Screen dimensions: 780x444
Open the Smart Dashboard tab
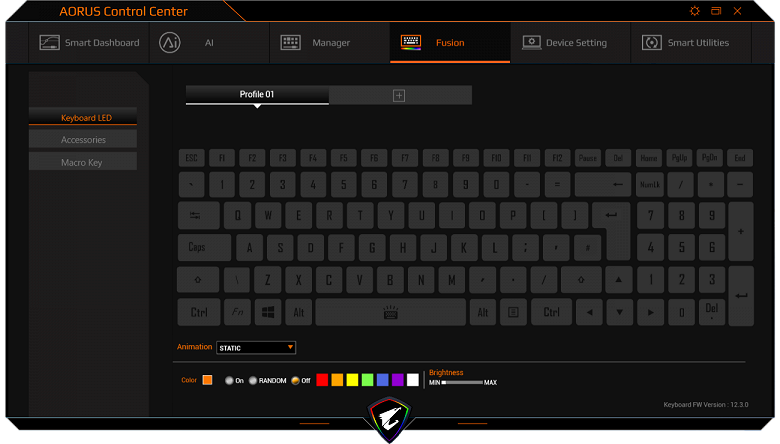pos(90,43)
